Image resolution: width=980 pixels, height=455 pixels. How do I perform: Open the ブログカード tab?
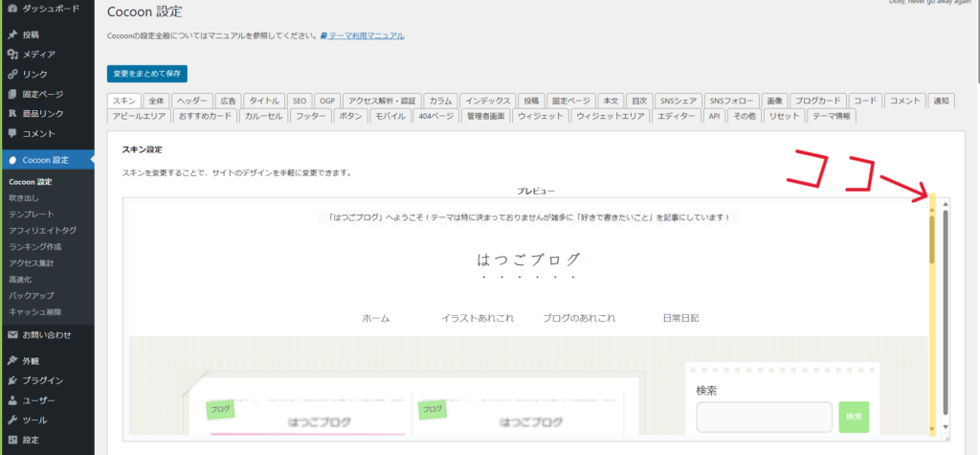(x=818, y=101)
